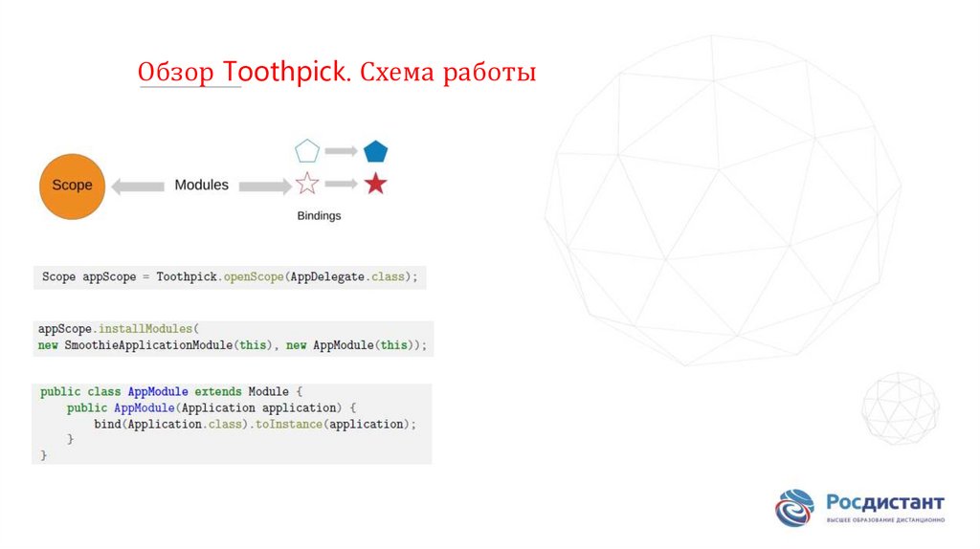Click the высшее образование дистанционно tagline
Image resolution: width=980 pixels, height=549 pixels.
(885, 520)
